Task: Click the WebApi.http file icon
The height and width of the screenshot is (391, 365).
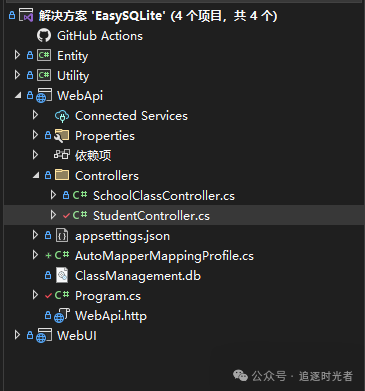Action: tap(62, 316)
